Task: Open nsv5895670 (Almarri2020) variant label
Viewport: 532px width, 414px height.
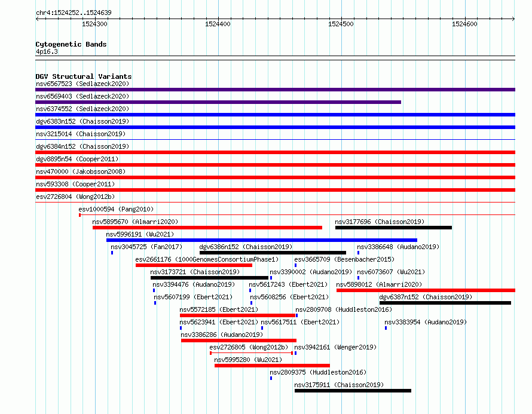Action: pos(135,222)
